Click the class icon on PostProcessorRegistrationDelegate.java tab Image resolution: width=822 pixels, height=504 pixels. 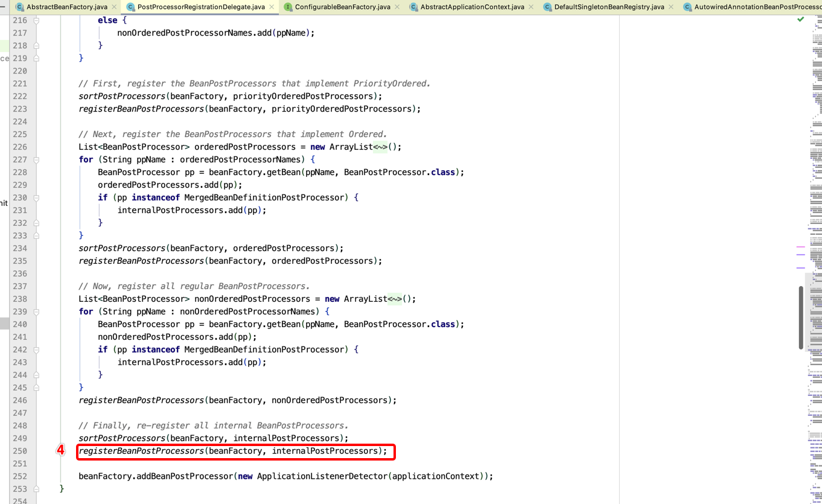pos(130,7)
